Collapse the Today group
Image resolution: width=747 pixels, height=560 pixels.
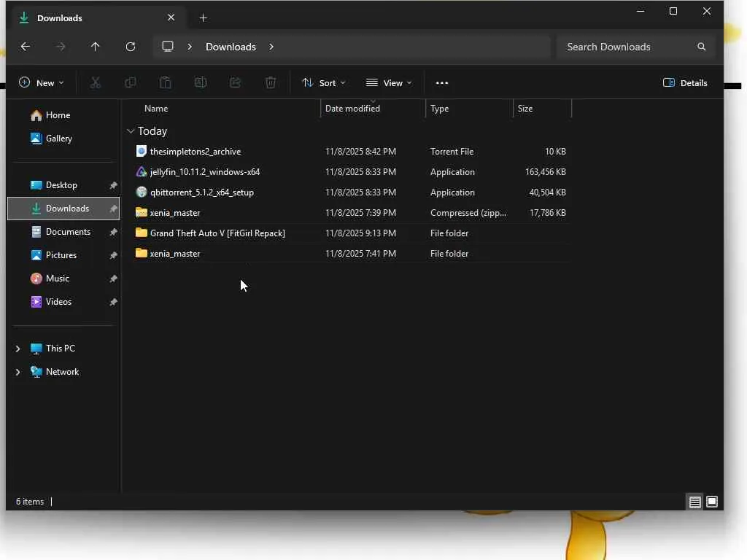[131, 131]
